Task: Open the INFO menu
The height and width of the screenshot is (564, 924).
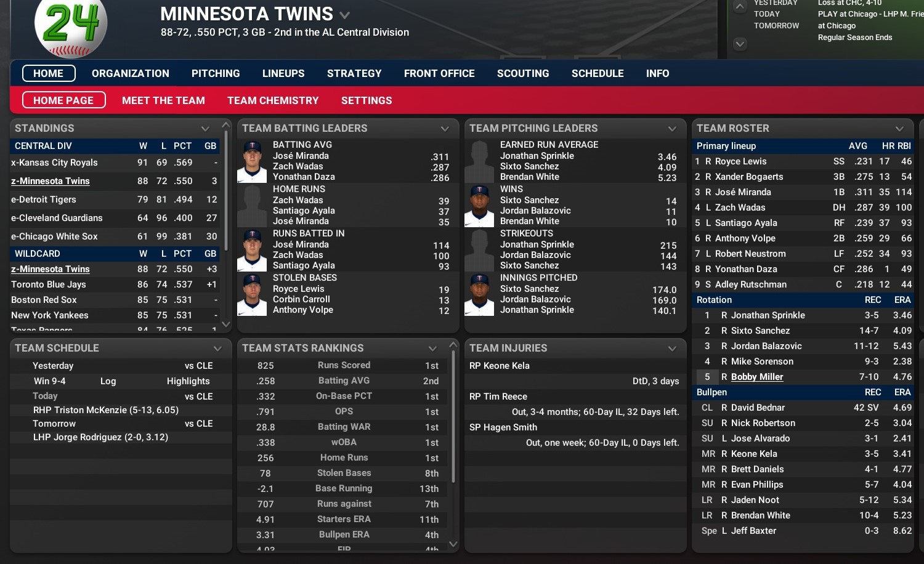Action: pyautogui.click(x=657, y=73)
